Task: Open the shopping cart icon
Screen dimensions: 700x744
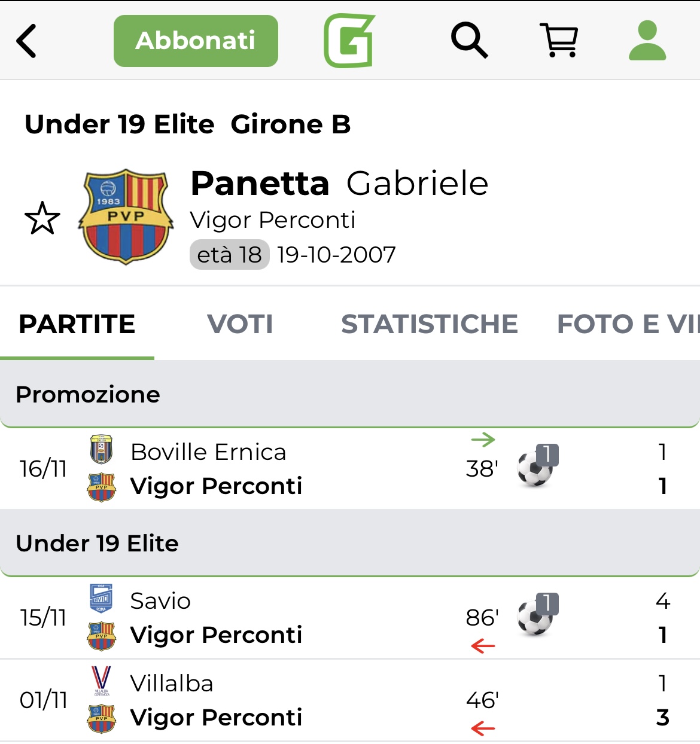Action: [x=559, y=41]
